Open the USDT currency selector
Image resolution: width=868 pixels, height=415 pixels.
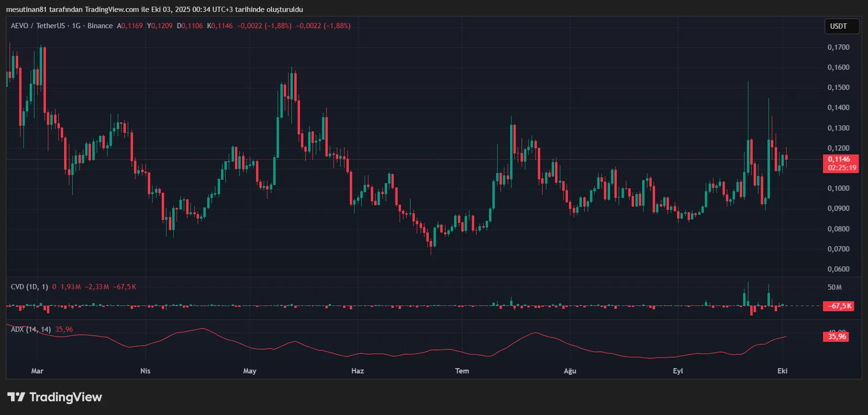click(x=841, y=26)
